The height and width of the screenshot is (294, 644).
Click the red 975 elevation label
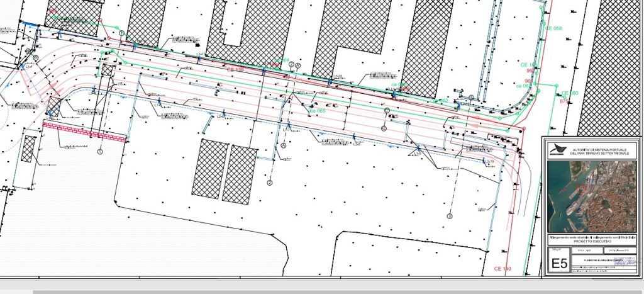[564, 100]
